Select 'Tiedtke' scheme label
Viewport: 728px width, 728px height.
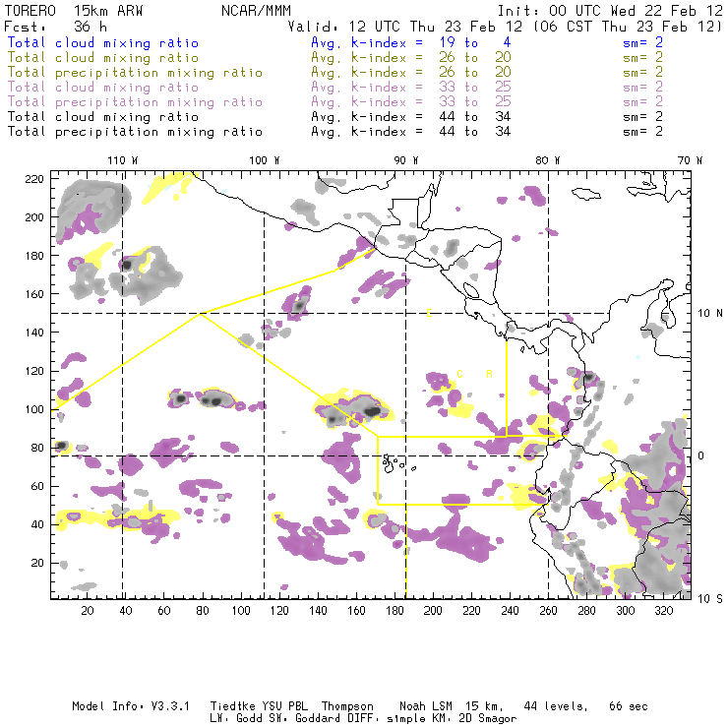pyautogui.click(x=232, y=706)
